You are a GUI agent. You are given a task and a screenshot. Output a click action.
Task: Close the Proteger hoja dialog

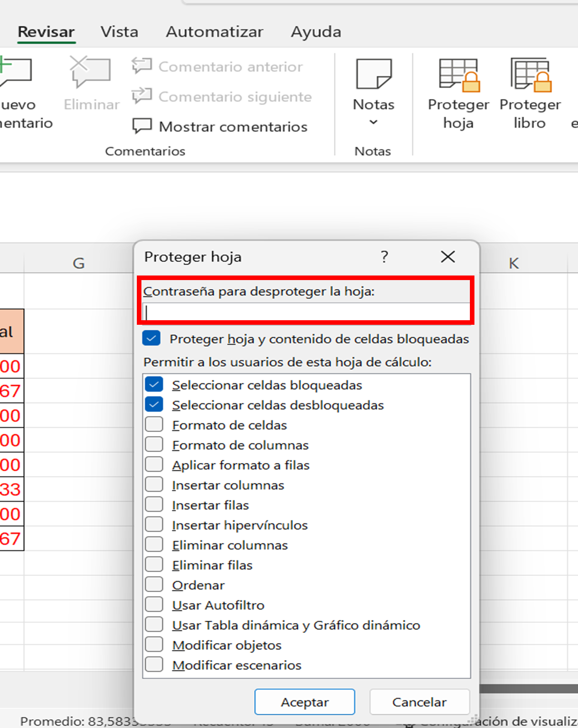click(x=448, y=257)
